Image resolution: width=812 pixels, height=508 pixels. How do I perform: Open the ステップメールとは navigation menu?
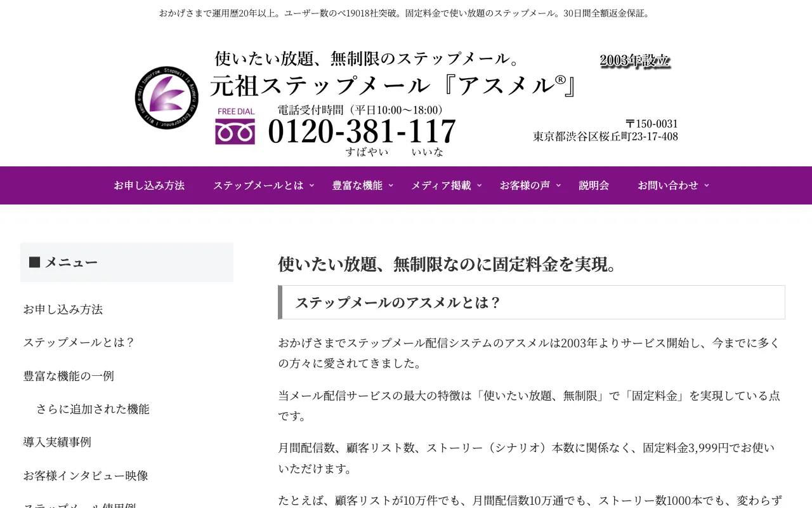click(258, 185)
